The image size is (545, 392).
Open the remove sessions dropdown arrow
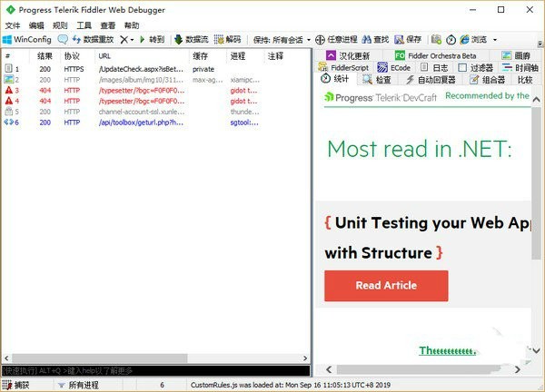click(x=132, y=40)
